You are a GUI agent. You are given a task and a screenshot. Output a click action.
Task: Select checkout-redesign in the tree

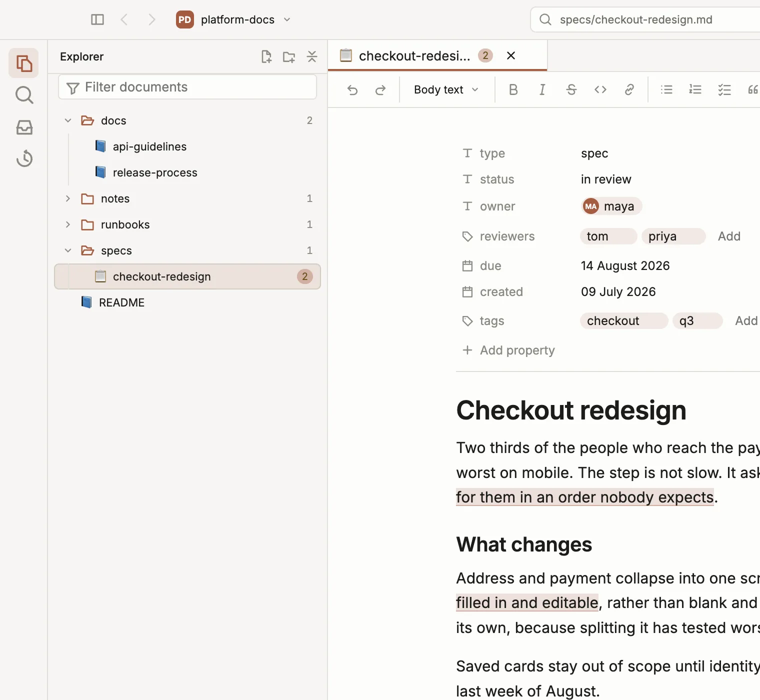coord(187,276)
